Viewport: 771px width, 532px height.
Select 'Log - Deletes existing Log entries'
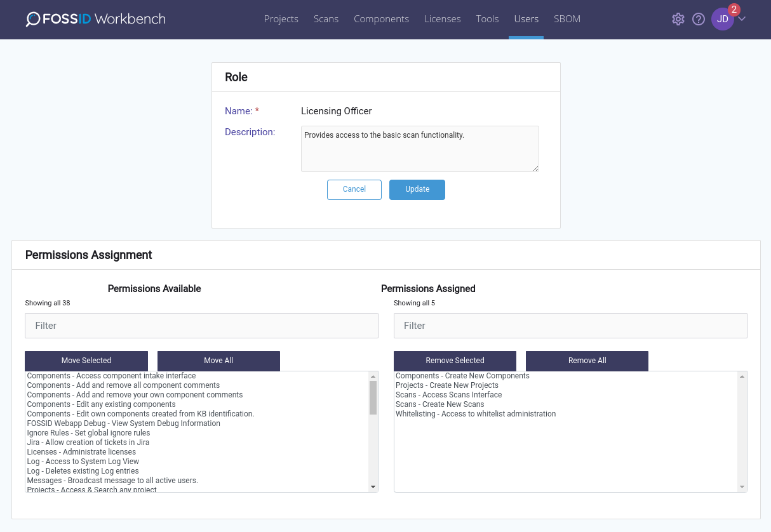pos(197,471)
